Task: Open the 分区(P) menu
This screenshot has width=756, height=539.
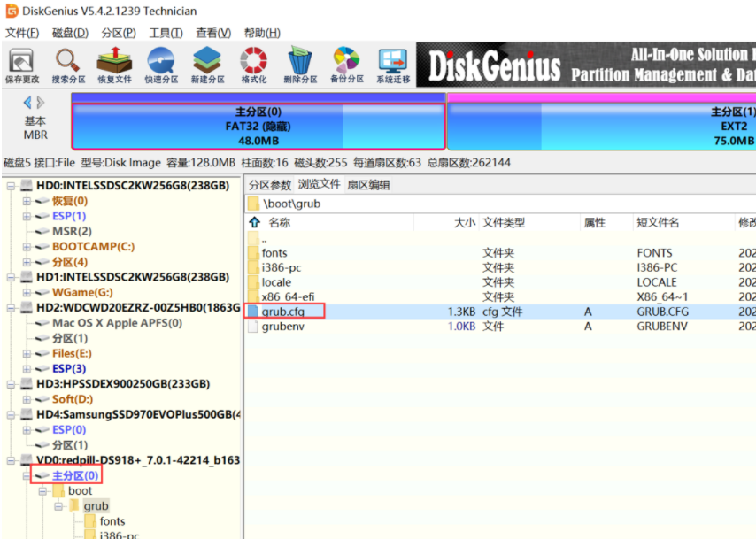Action: tap(119, 33)
